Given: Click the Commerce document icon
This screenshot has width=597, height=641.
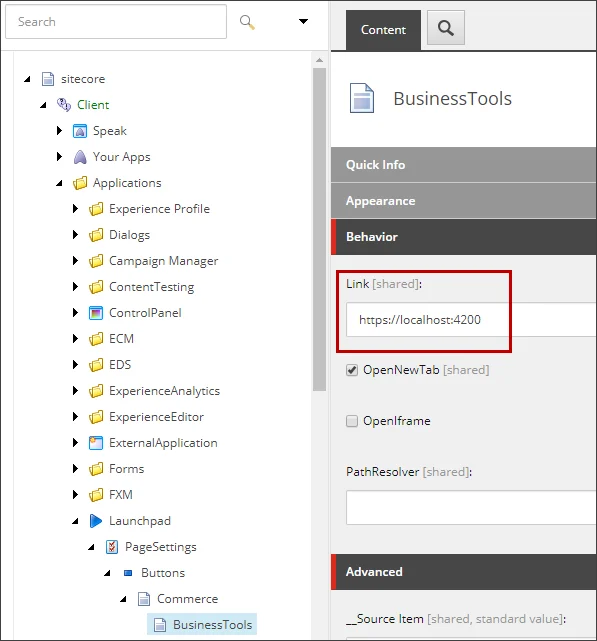Looking at the screenshot, I should pyautogui.click(x=144, y=599).
